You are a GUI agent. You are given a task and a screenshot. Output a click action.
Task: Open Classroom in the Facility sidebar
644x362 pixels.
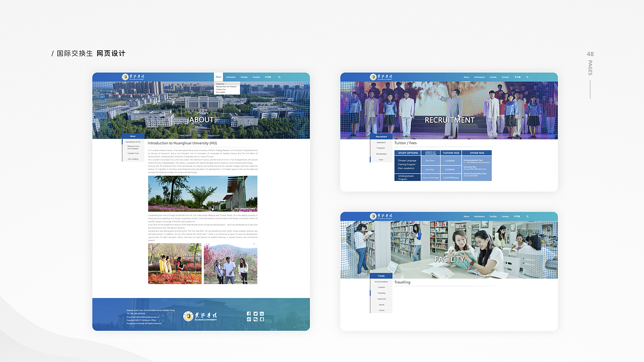[381, 299]
